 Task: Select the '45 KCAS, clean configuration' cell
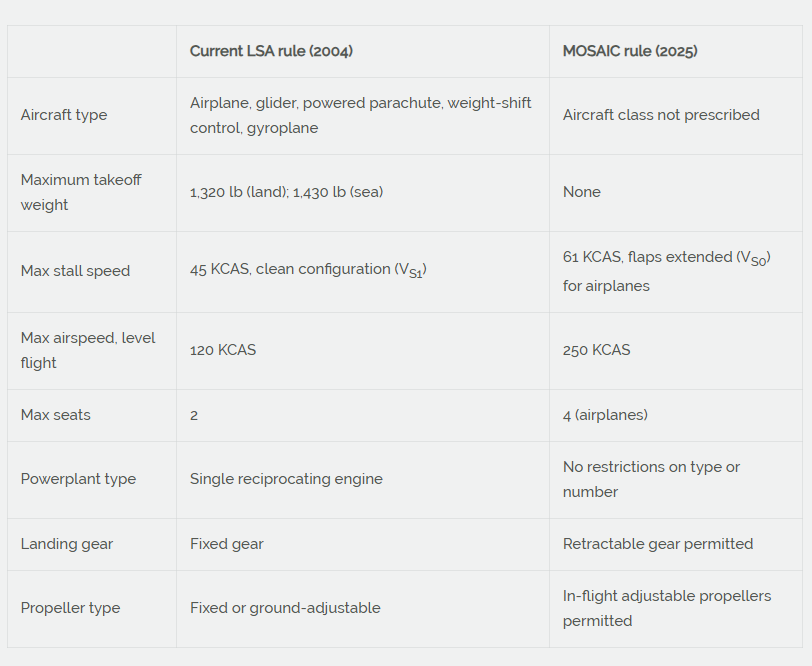click(308, 270)
